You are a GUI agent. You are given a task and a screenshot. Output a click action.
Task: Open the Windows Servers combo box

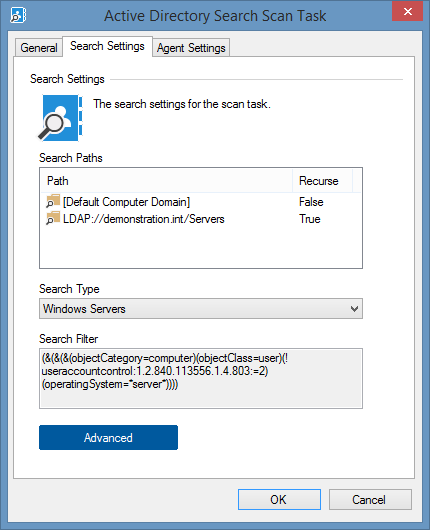tap(201, 309)
